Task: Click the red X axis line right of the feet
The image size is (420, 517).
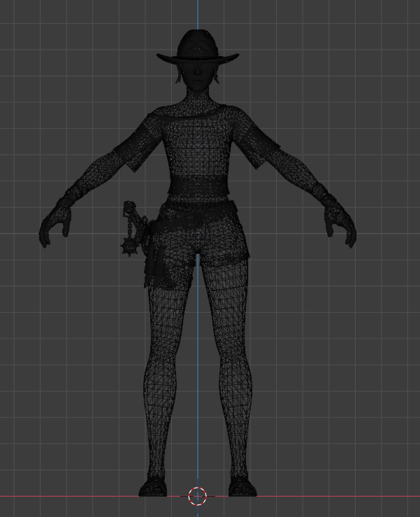Action: [335, 496]
